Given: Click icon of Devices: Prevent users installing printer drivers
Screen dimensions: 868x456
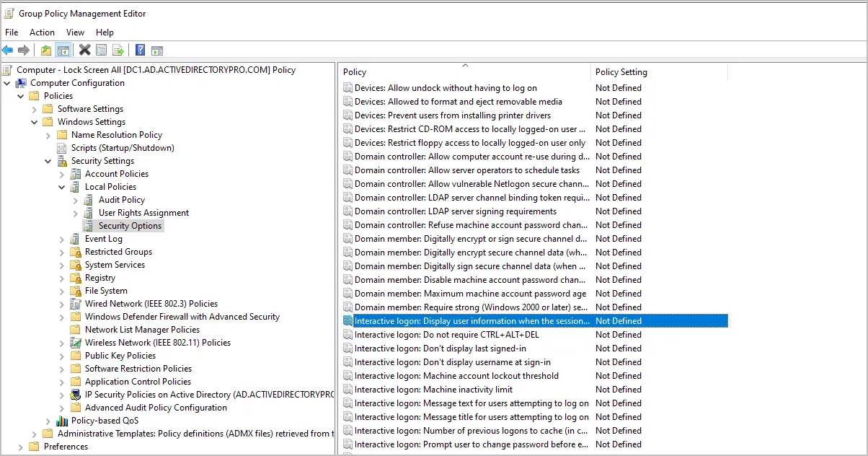Looking at the screenshot, I should 347,115.
